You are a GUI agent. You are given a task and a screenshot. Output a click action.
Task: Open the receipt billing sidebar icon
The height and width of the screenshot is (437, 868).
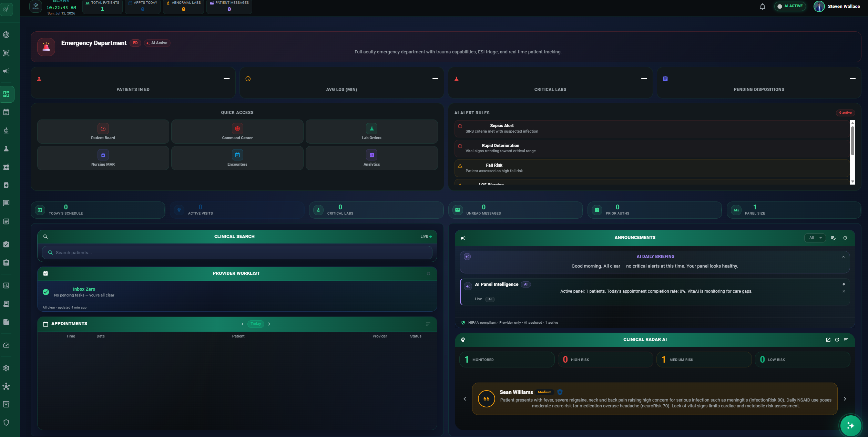coord(6,304)
